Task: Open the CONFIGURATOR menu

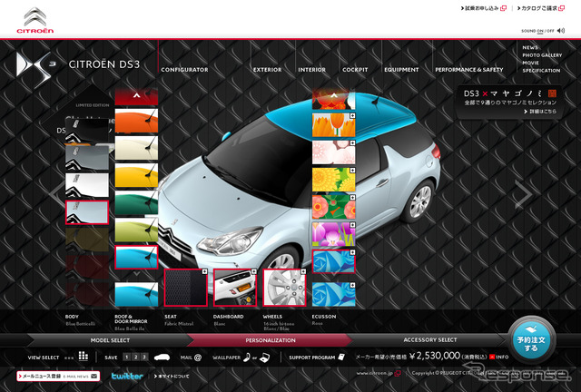Action: [184, 70]
